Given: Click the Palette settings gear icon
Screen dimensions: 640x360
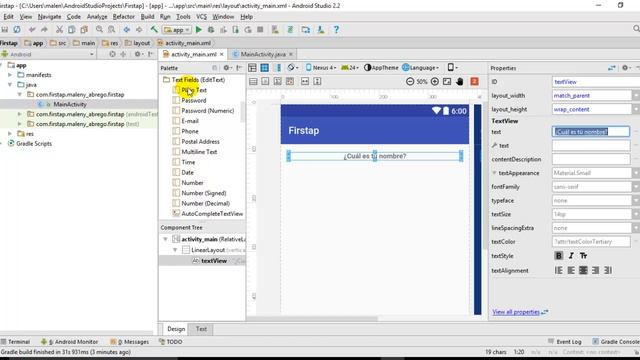Looking at the screenshot, I should 226,68.
